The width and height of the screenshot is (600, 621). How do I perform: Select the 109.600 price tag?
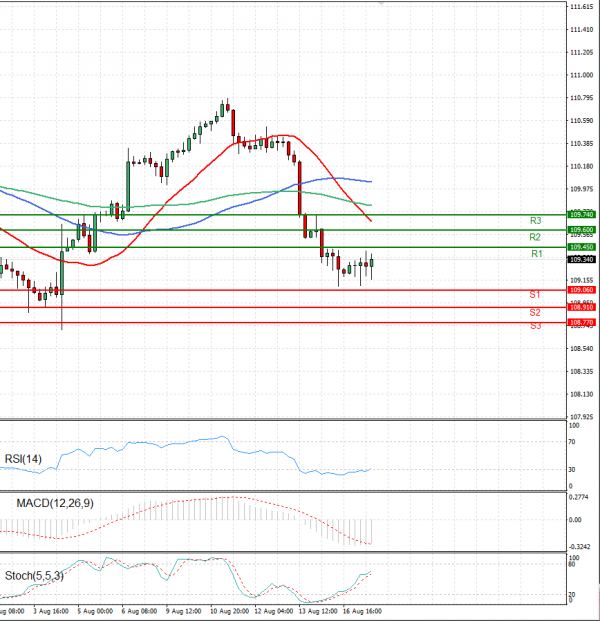pyautogui.click(x=581, y=230)
